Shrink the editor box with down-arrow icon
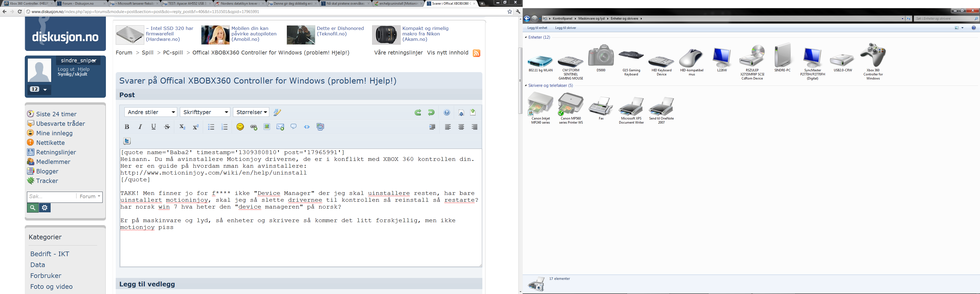The width and height of the screenshot is (980, 294). pos(461,113)
